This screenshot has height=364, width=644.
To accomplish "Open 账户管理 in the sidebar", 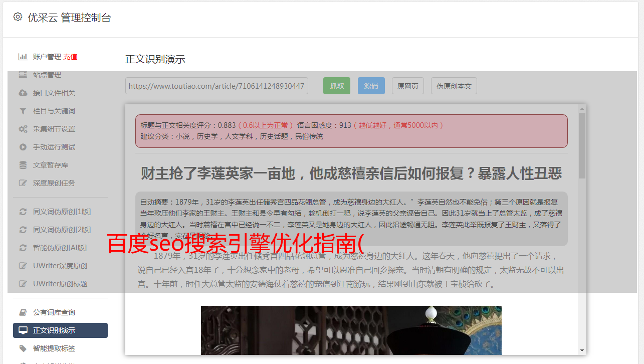I will coord(47,57).
